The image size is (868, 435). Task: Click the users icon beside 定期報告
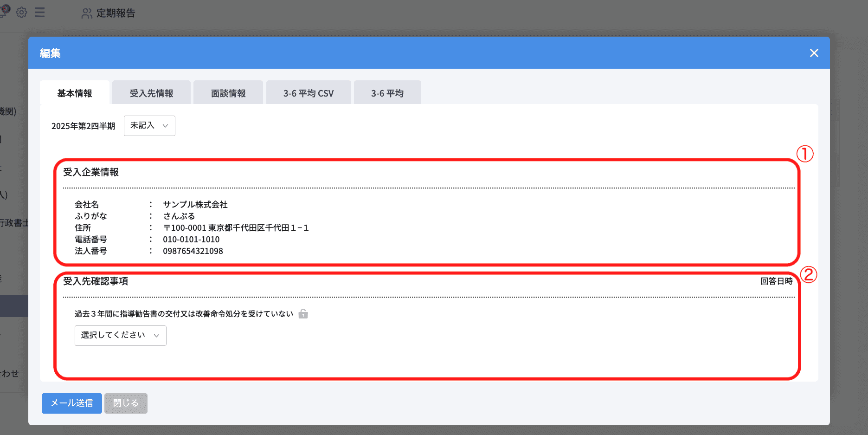click(x=87, y=13)
